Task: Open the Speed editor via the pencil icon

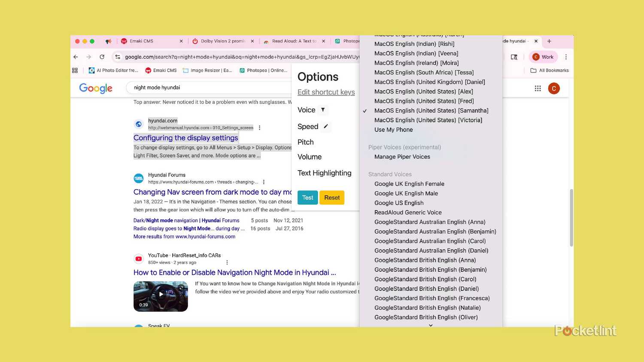Action: 325,126
